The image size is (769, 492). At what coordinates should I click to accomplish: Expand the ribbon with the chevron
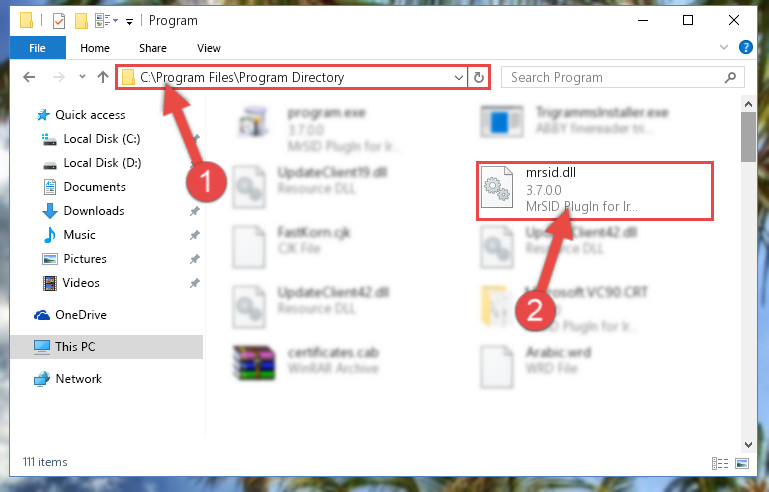[723, 48]
